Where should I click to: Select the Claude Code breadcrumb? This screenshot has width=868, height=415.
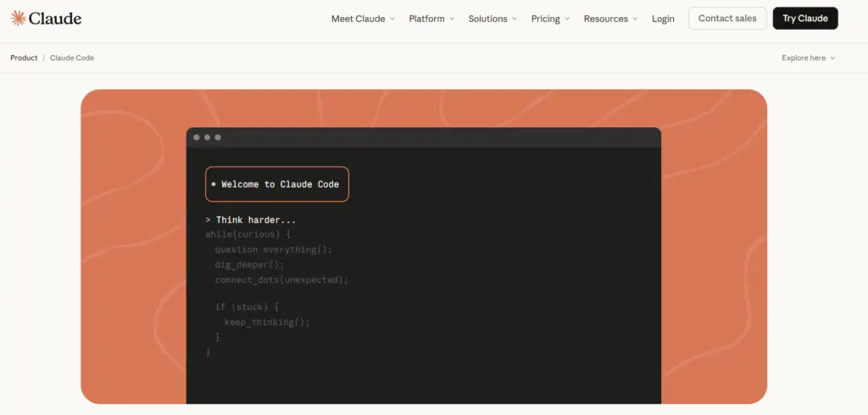tap(72, 58)
